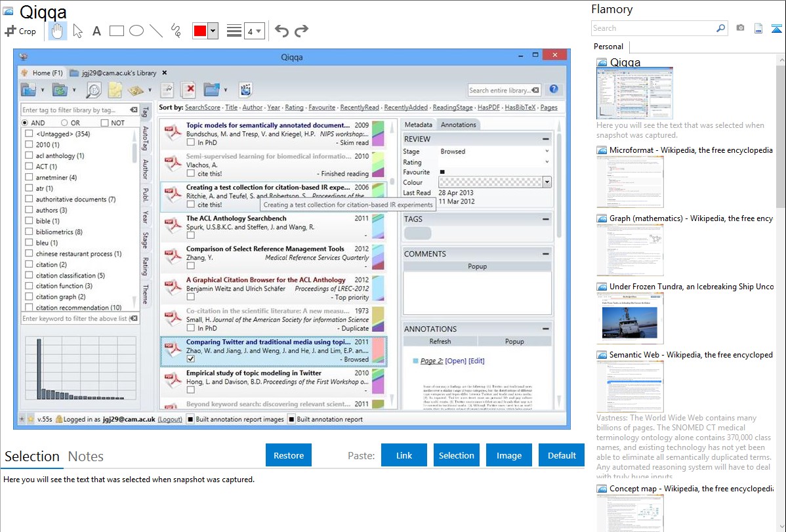Sort library by SearchScore
The height and width of the screenshot is (532, 786).
pyautogui.click(x=203, y=108)
